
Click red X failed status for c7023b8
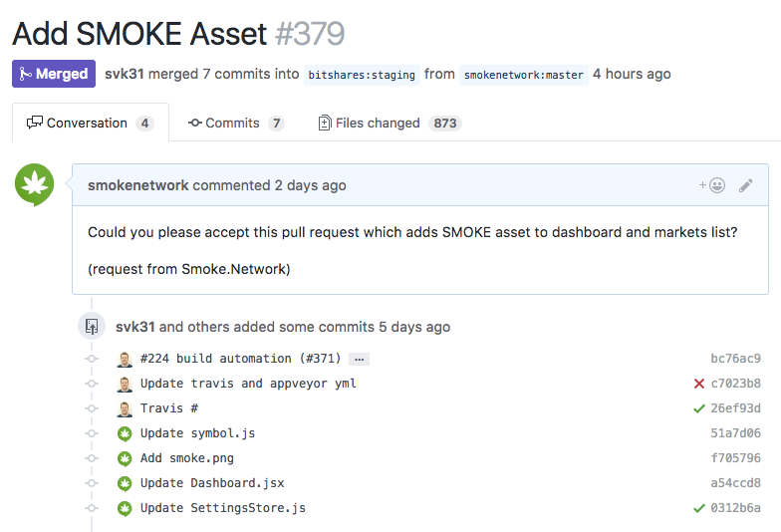(x=699, y=384)
